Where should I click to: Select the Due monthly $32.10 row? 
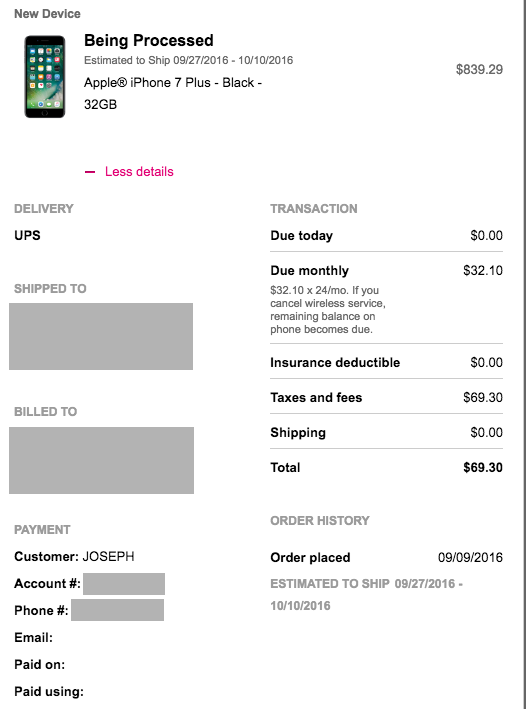tap(386, 270)
